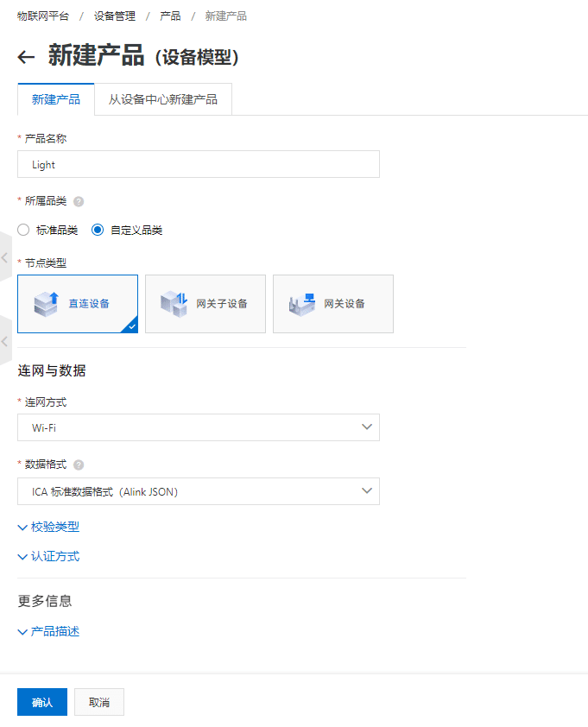Click the 更多信息 section heading
The height and width of the screenshot is (727, 588).
45,601
